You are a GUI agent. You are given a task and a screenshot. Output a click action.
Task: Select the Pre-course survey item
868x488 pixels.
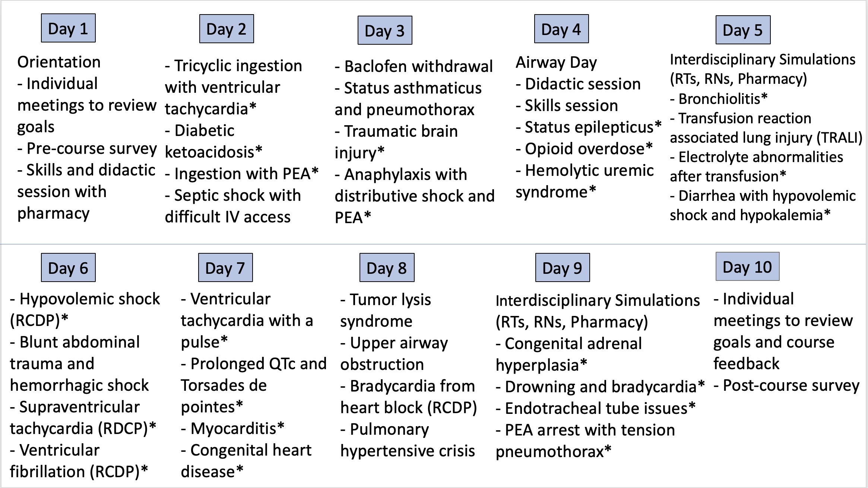87,149
